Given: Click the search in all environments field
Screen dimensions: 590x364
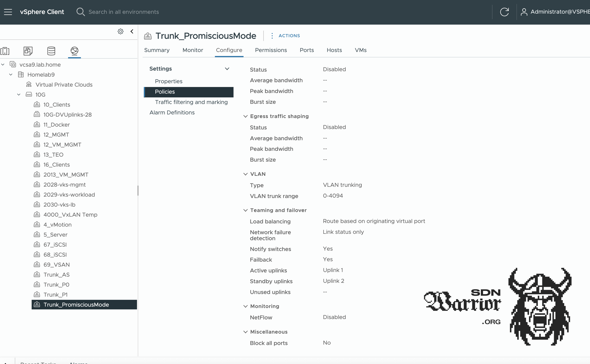Looking at the screenshot, I should (x=124, y=12).
